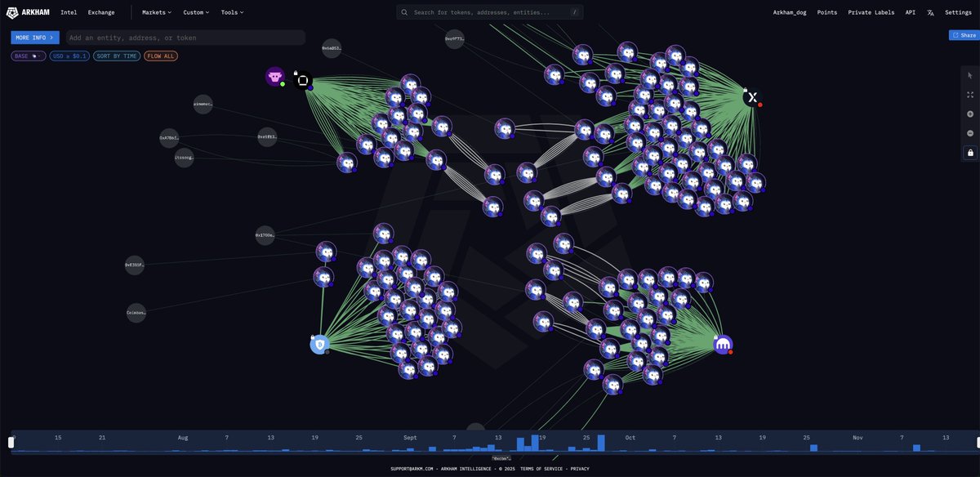
Task: Click the purple pig-face entity node
Action: (274, 77)
